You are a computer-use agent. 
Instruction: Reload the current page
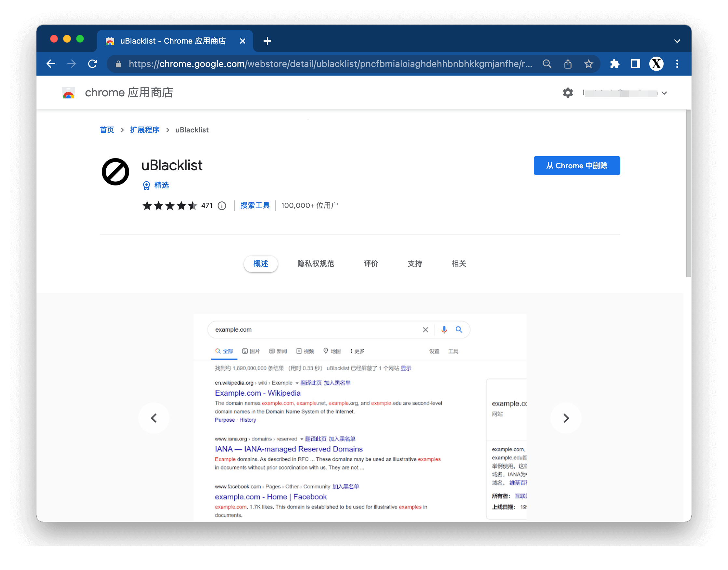coord(92,64)
